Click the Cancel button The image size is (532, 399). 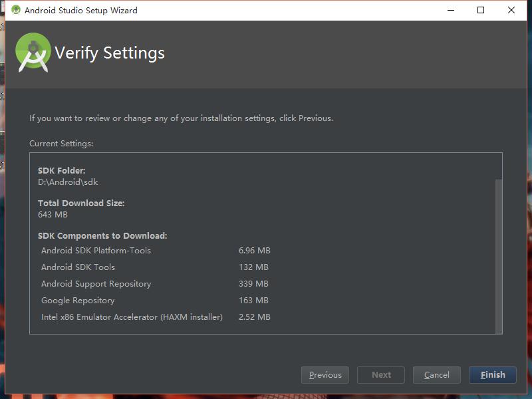pyautogui.click(x=437, y=375)
